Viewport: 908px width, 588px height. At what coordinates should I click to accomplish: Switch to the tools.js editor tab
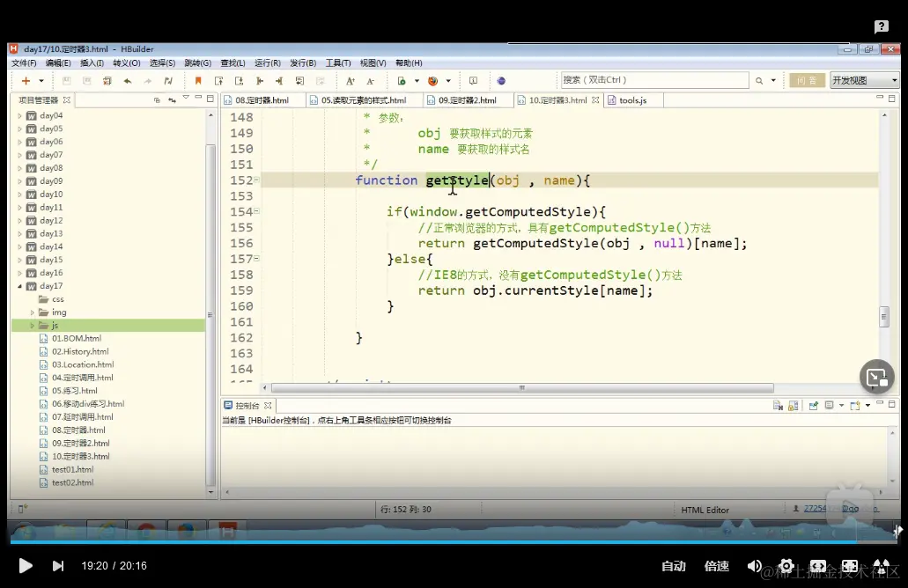[x=633, y=100]
